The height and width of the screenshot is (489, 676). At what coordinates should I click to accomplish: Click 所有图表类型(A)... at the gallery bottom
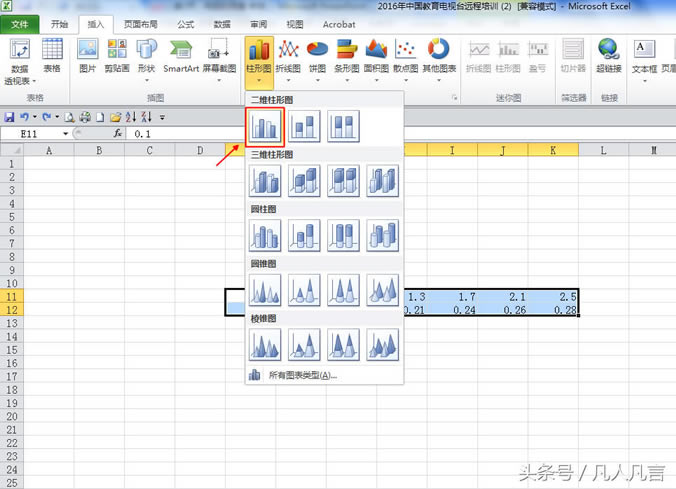coord(301,375)
